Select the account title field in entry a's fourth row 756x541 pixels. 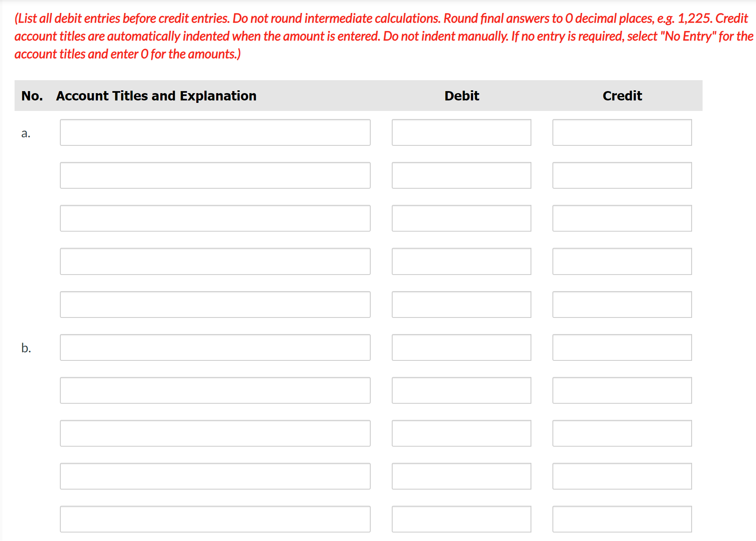[215, 261]
